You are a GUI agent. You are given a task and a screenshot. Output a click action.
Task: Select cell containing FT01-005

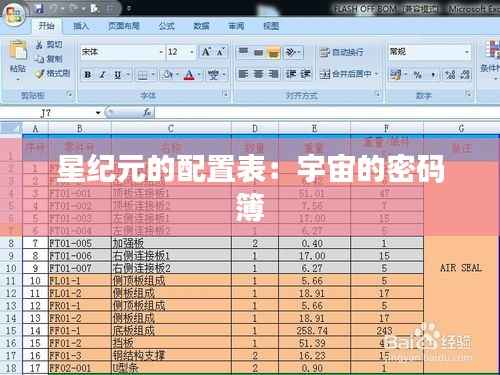point(80,243)
